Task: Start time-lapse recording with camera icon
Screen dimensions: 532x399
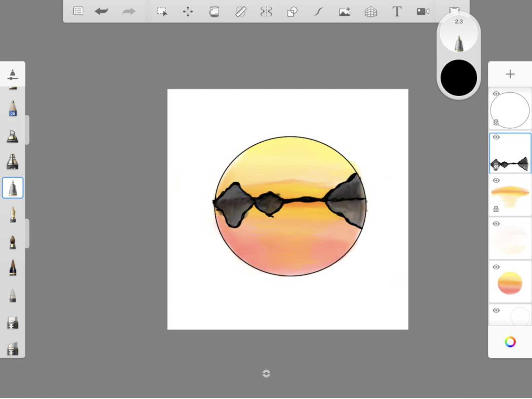Action: (x=423, y=12)
